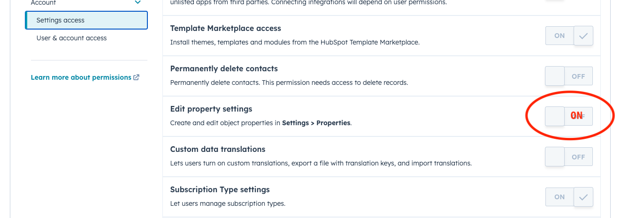The width and height of the screenshot is (644, 218).
Task: Click the Permanently delete contacts heading
Action: [224, 69]
